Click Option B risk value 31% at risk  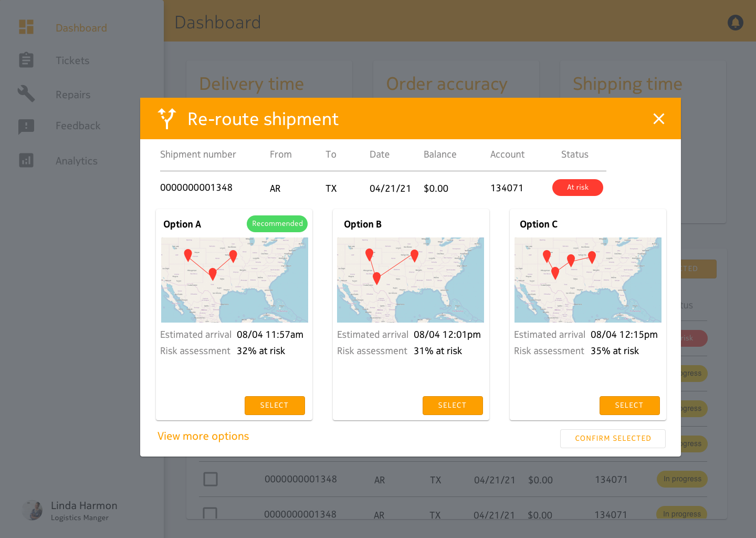[x=438, y=351]
